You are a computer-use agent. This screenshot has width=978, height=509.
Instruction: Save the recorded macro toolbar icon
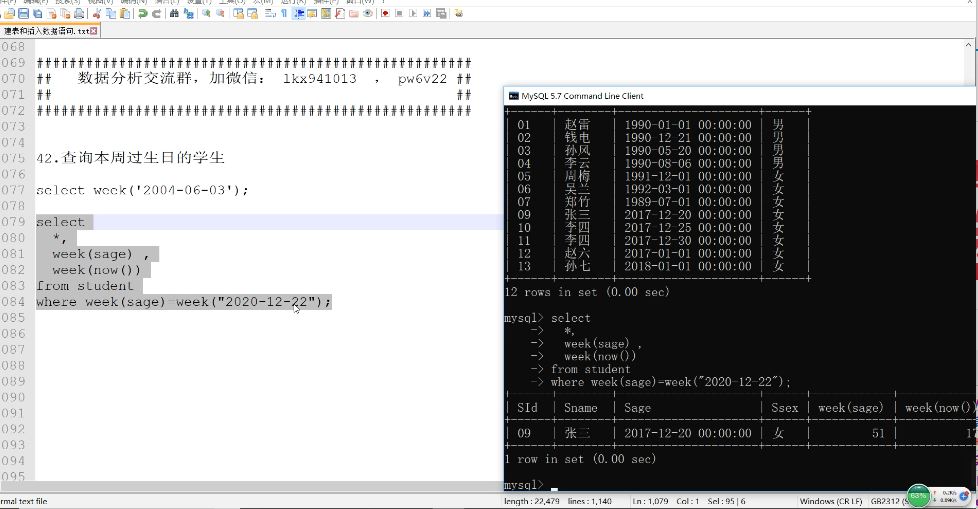tap(441, 13)
